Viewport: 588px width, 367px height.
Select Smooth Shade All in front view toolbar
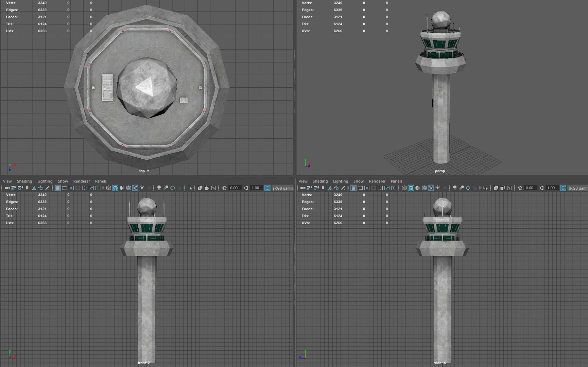pyautogui.click(x=115, y=188)
